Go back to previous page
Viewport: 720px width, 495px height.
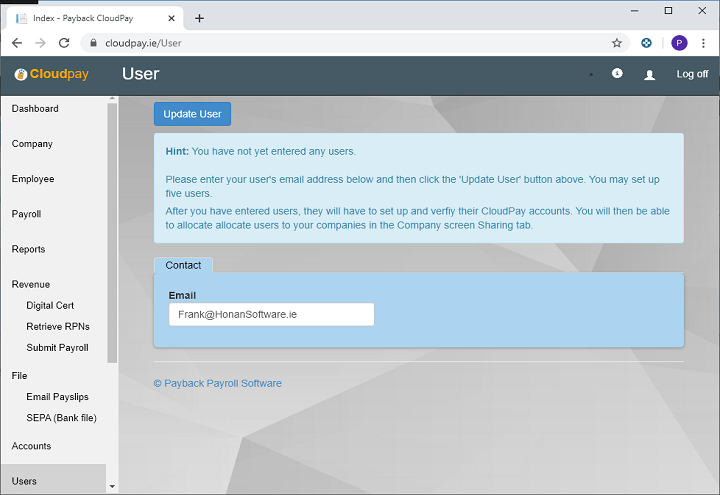coord(17,43)
